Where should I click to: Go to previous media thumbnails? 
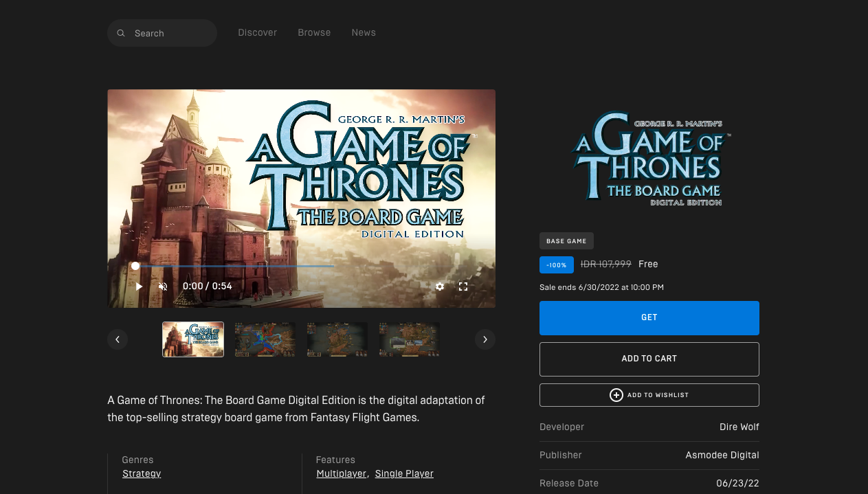click(118, 339)
